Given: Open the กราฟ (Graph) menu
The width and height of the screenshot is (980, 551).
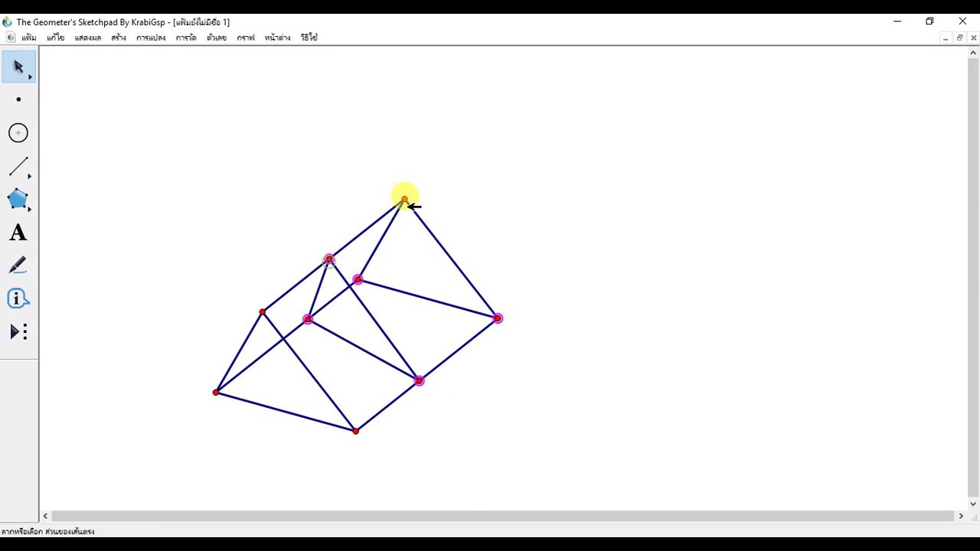Looking at the screenshot, I should 246,37.
